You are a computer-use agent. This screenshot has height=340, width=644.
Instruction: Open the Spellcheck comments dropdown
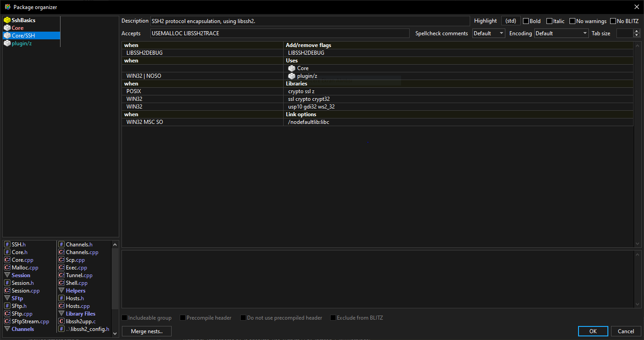tap(489, 33)
